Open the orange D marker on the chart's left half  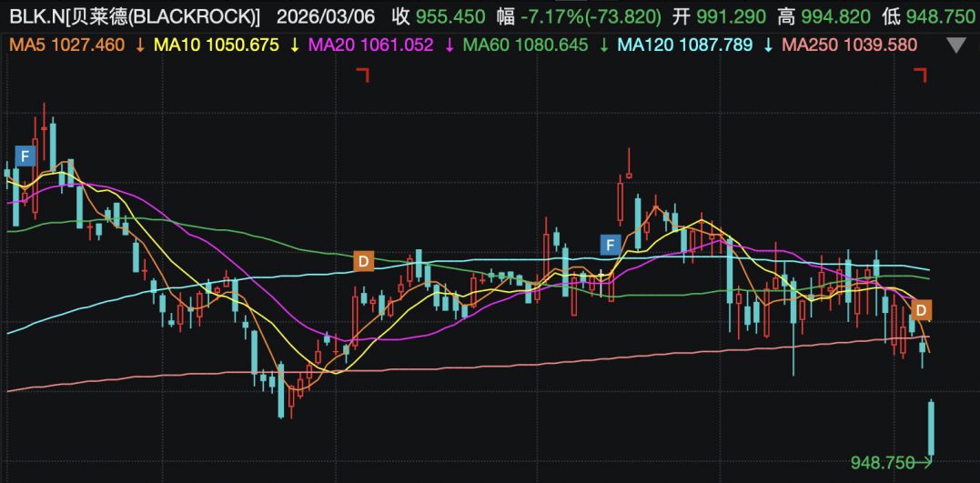363,262
